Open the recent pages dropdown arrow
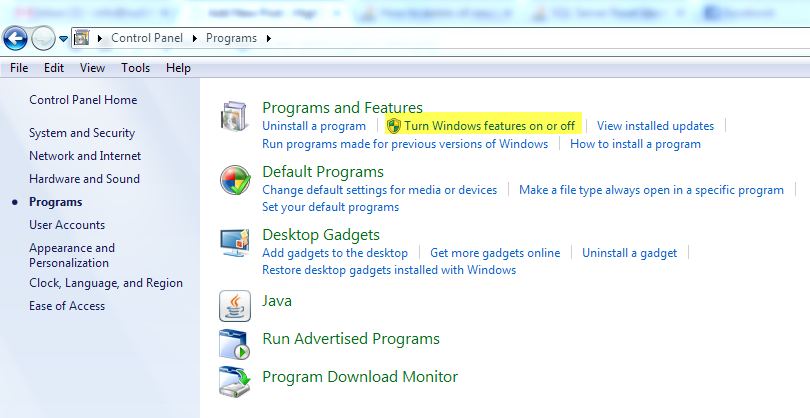Image resolution: width=810 pixels, height=418 pixels. point(63,38)
